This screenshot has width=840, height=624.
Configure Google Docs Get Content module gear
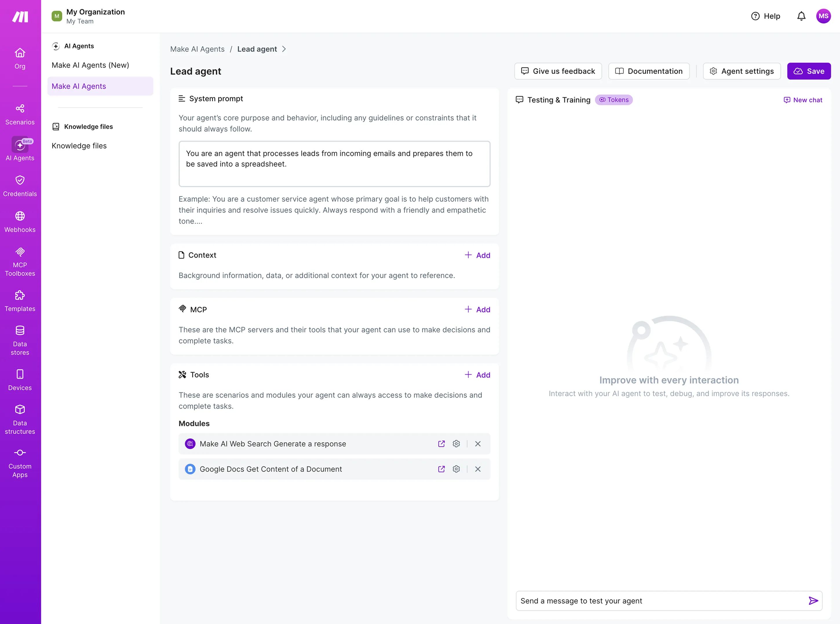click(456, 469)
